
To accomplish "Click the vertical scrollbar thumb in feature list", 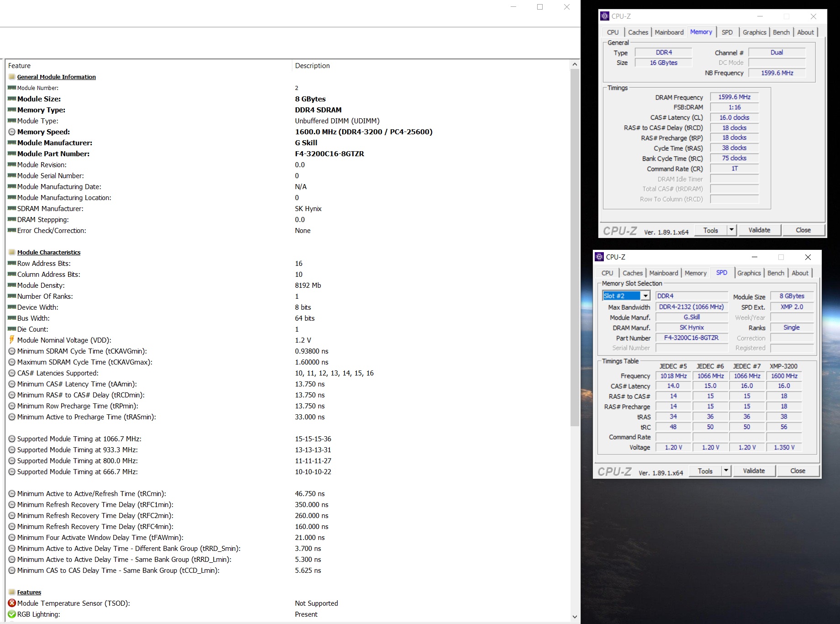I will click(575, 248).
